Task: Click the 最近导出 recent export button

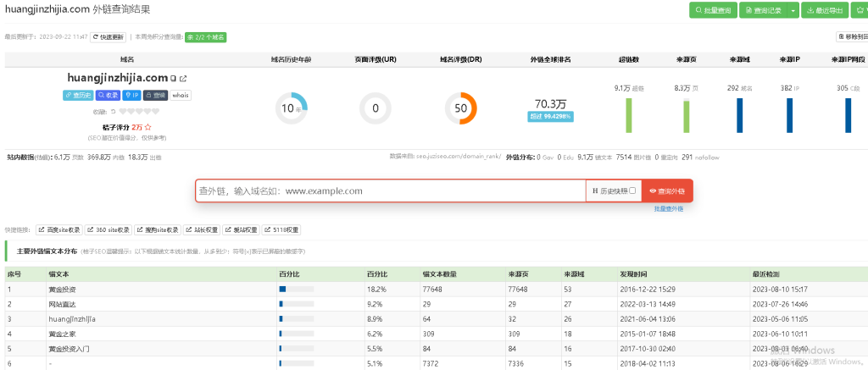Action: tap(825, 10)
